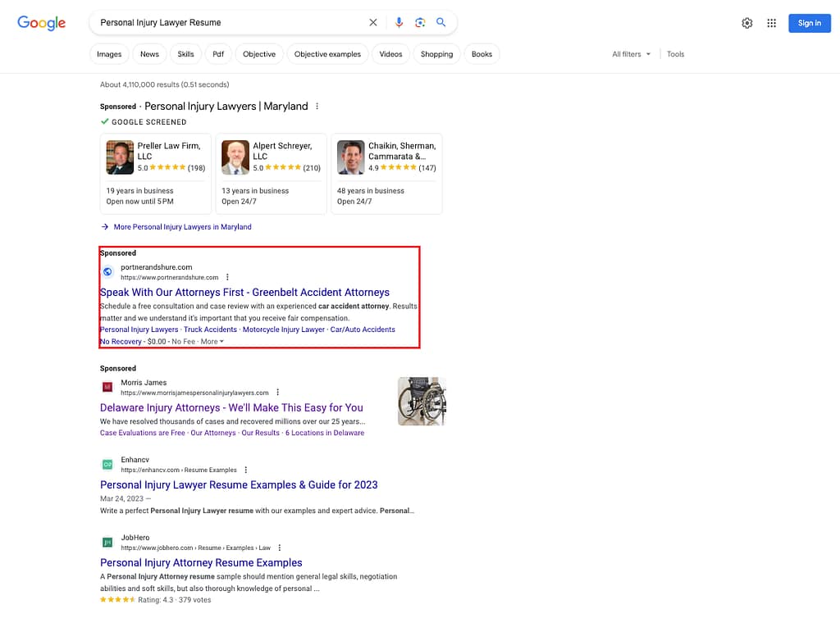The width and height of the screenshot is (840, 623).
Task: Click the Sign in button
Action: (809, 23)
